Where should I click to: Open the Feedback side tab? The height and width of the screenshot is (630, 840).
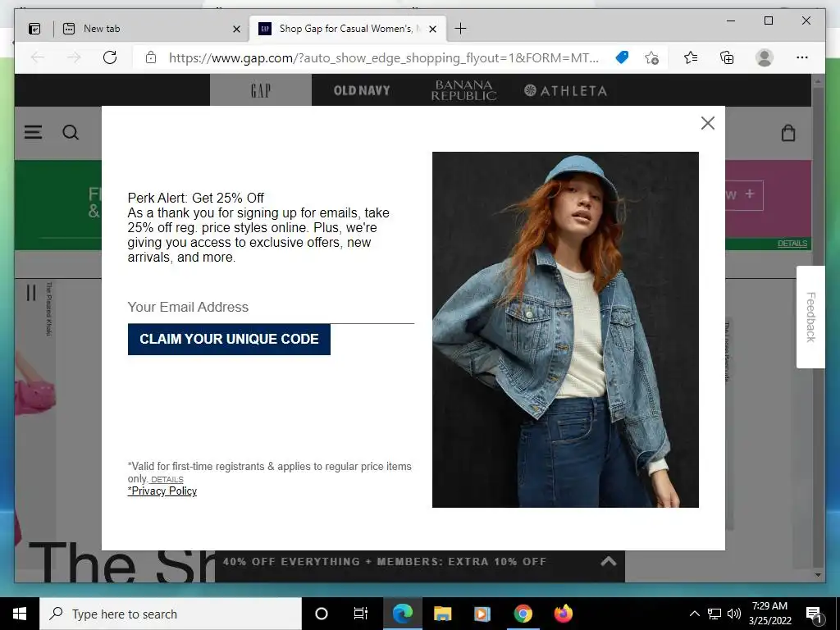pos(810,317)
